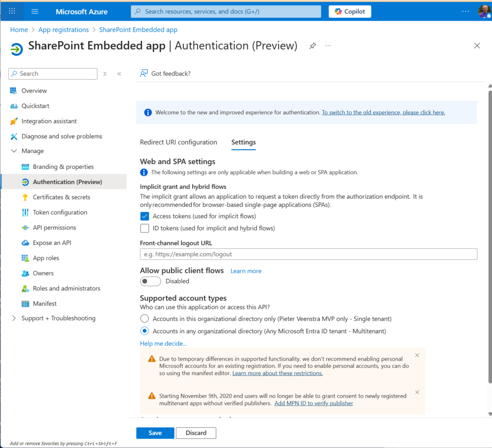
Task: Click the Discard button
Action: pyautogui.click(x=196, y=433)
